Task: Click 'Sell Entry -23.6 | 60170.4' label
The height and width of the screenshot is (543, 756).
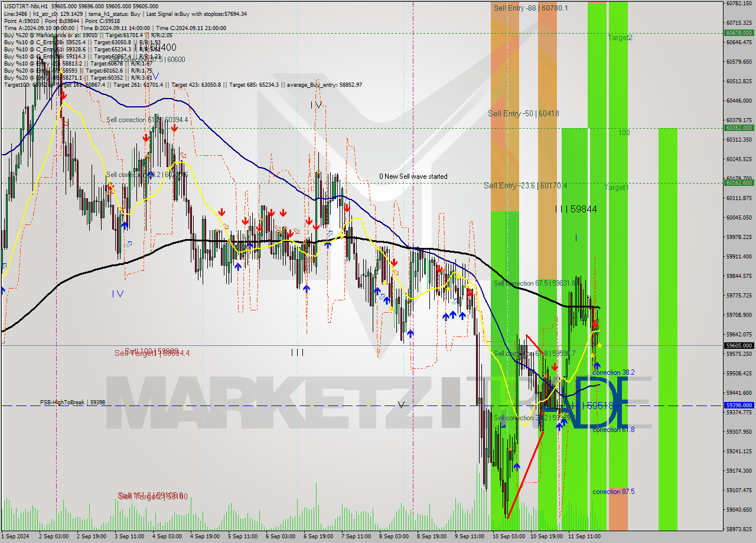Action: tap(526, 185)
